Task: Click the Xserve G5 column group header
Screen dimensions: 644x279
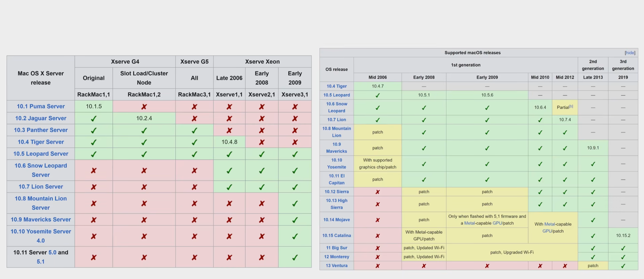Action: pyautogui.click(x=194, y=62)
